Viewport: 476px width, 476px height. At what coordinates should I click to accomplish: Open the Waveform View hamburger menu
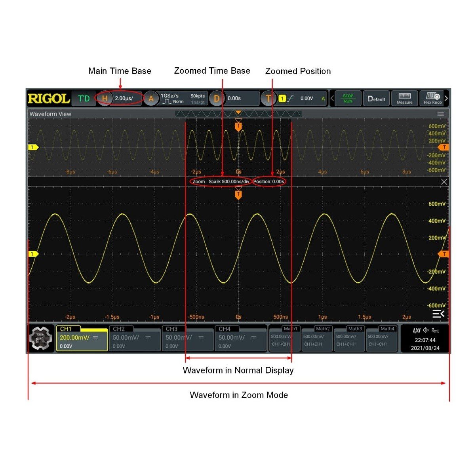tap(440, 114)
